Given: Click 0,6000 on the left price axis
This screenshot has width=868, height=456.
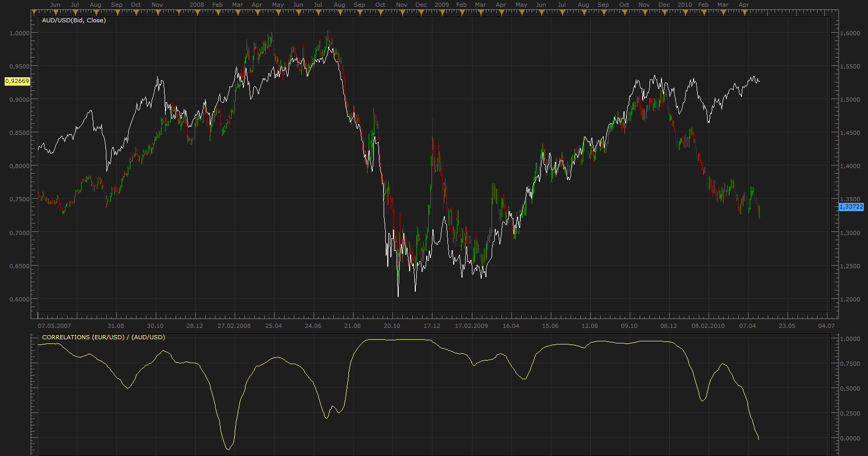Looking at the screenshot, I should 20,299.
